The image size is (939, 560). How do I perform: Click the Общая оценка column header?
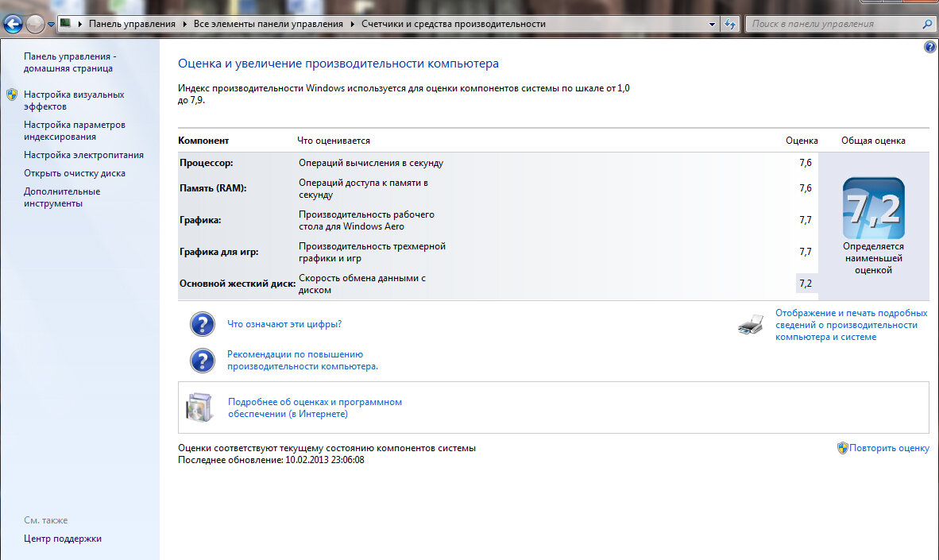(873, 141)
